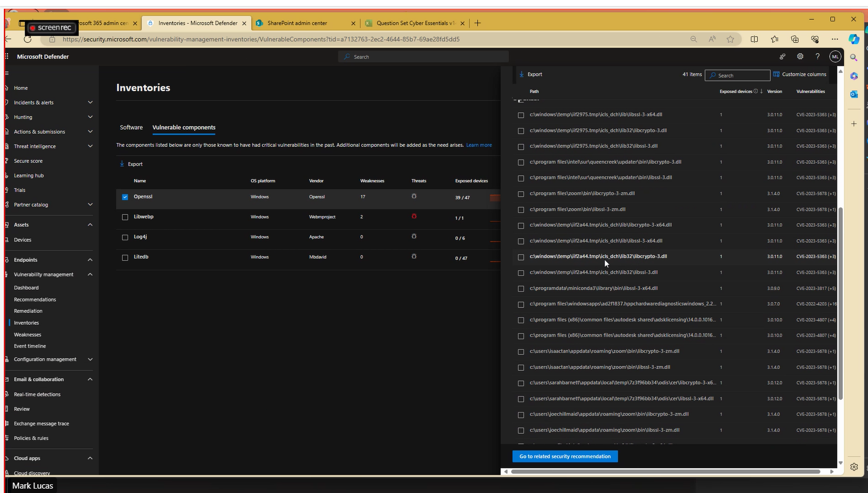
Task: Open the community icon left of the settings gear
Action: tap(783, 56)
